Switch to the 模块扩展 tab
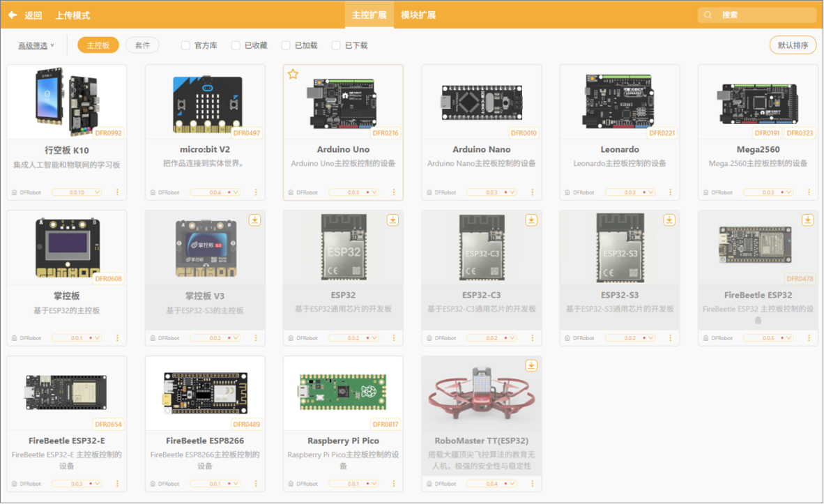 pos(418,15)
